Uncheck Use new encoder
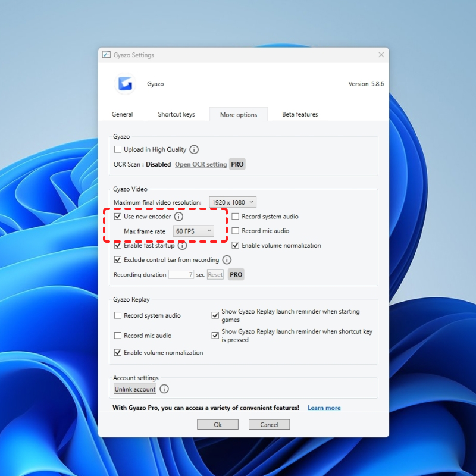 pyautogui.click(x=117, y=217)
